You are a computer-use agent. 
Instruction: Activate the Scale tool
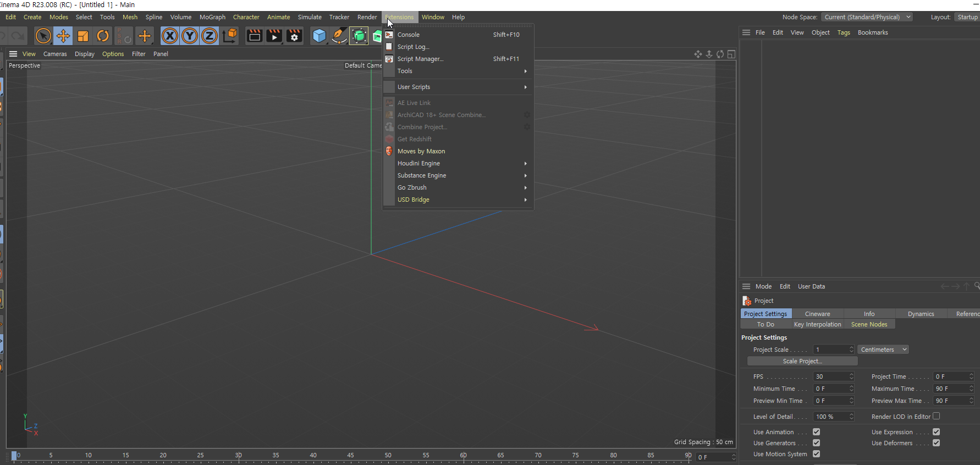point(83,36)
